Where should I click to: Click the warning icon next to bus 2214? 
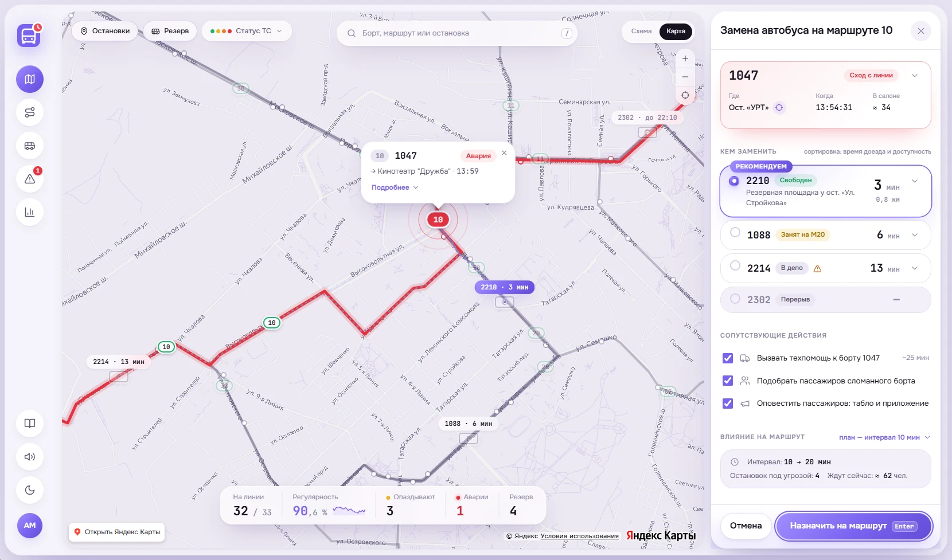(818, 268)
